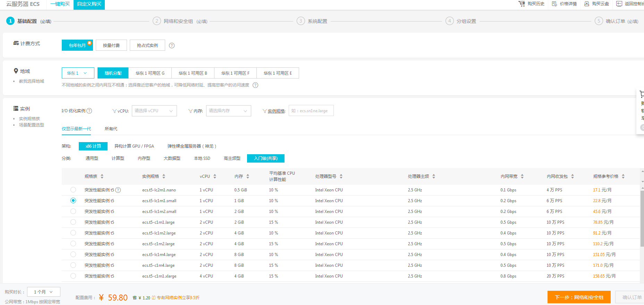Click the help icon beside billing method options

[x=172, y=46]
